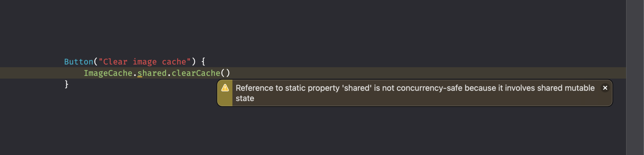Place cursor at the closing curly brace
This screenshot has width=644, height=155.
66,84
